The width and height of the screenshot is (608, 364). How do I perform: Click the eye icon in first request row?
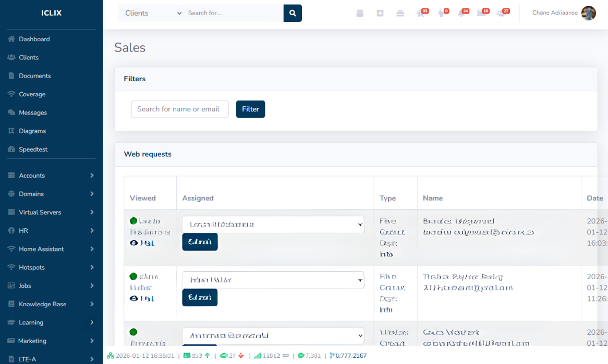click(133, 243)
